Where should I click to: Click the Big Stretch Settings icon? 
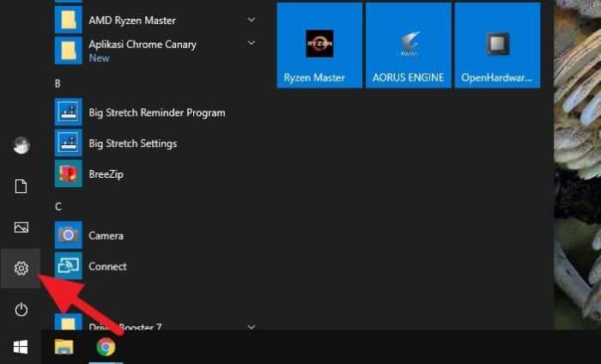click(68, 143)
